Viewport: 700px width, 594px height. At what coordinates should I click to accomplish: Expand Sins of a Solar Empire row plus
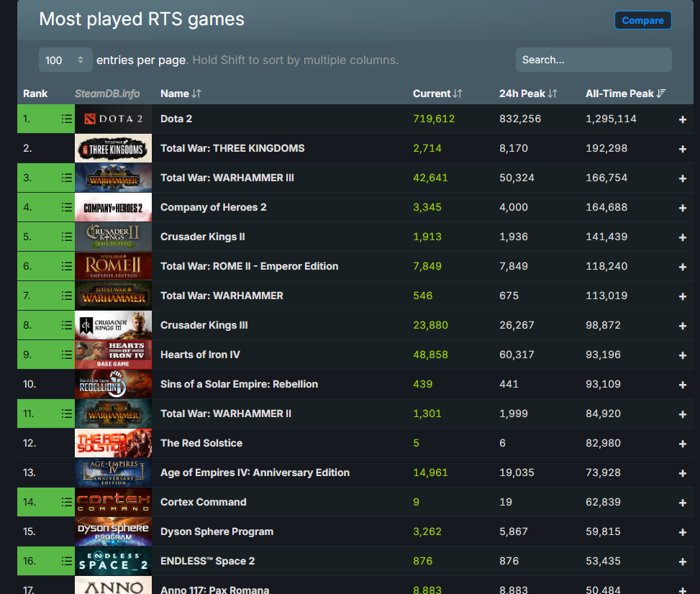(x=682, y=384)
